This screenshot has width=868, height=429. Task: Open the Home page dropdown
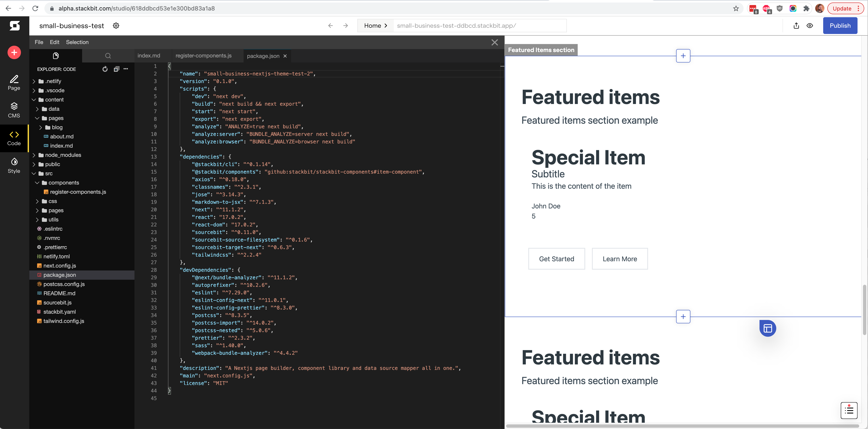click(x=375, y=26)
